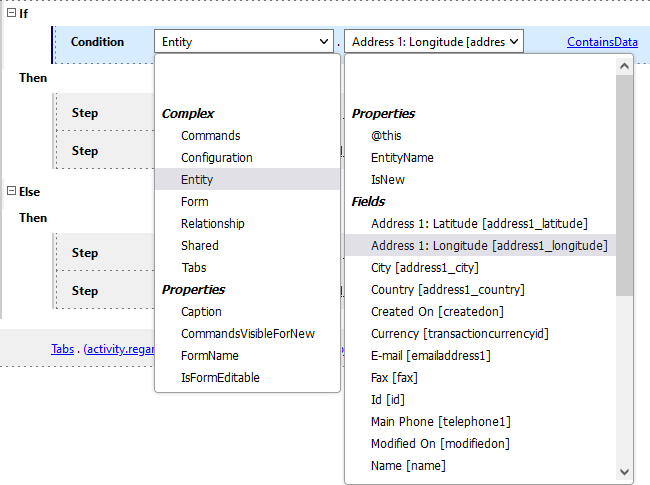Screen dimensions: 650x485
Task: Select Address 1: Latitude field
Action: (x=478, y=224)
